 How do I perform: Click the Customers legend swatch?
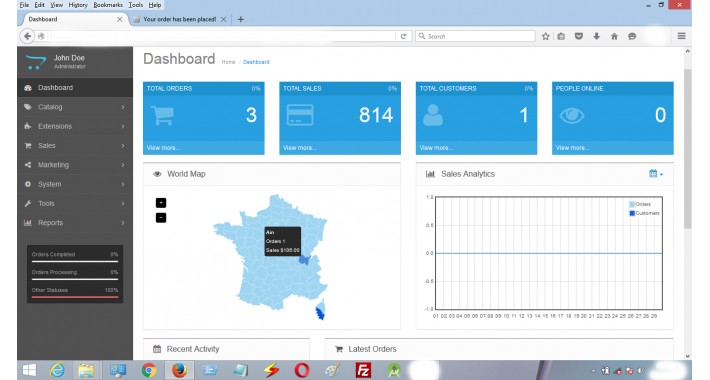pyautogui.click(x=632, y=213)
